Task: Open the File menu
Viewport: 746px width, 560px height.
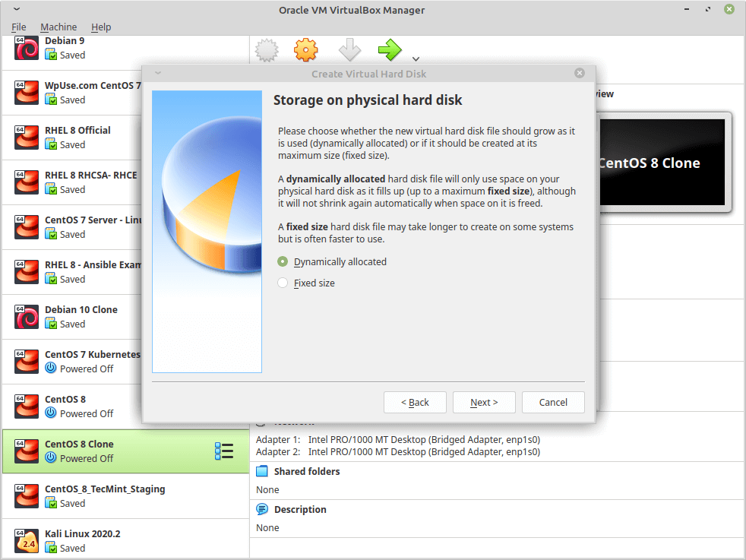Action: pyautogui.click(x=18, y=27)
